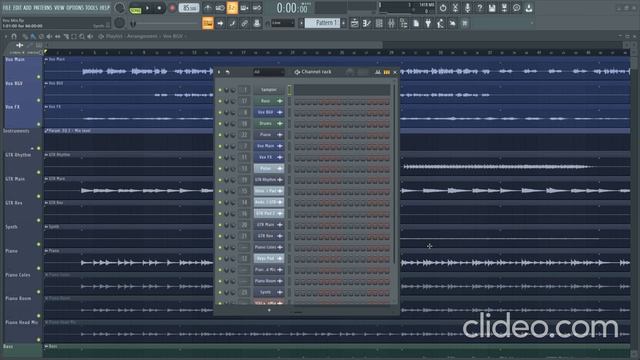Click the main volume knob
640x360 pixels.
click(x=120, y=8)
